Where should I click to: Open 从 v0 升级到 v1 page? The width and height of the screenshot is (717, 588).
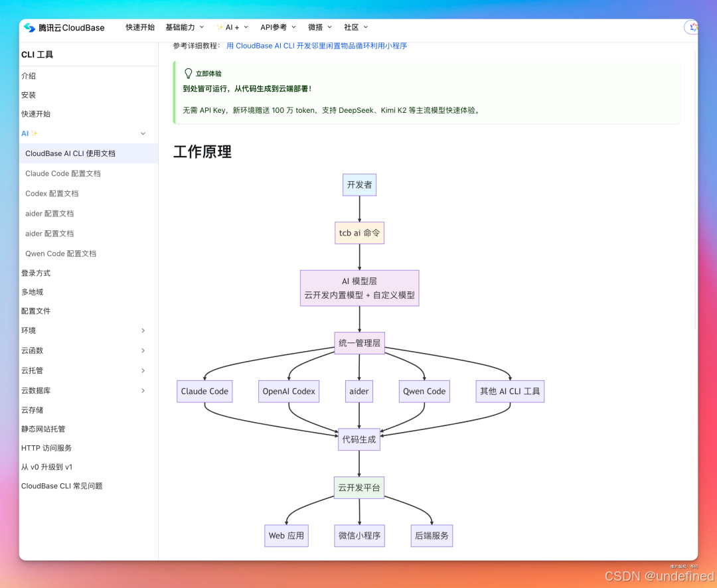click(46, 467)
